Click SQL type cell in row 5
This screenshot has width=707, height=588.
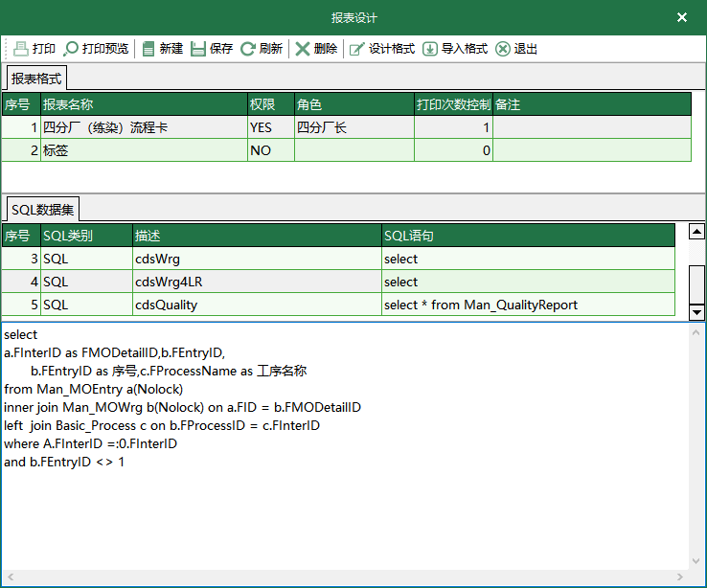click(x=86, y=305)
